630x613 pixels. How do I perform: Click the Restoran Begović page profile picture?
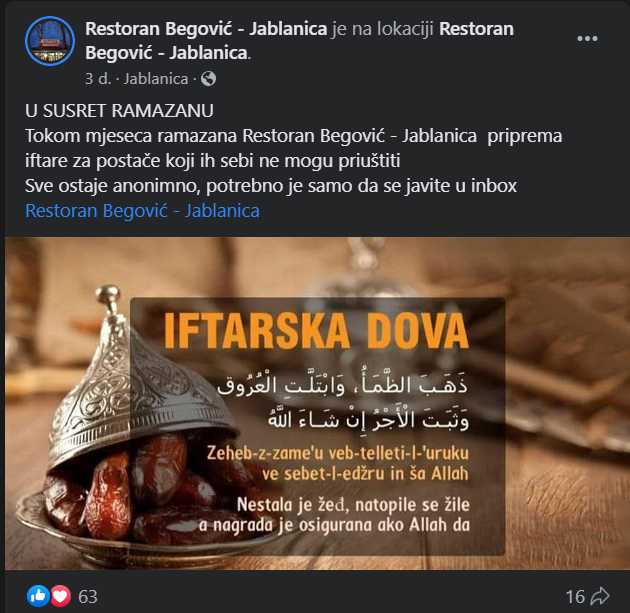(x=50, y=41)
